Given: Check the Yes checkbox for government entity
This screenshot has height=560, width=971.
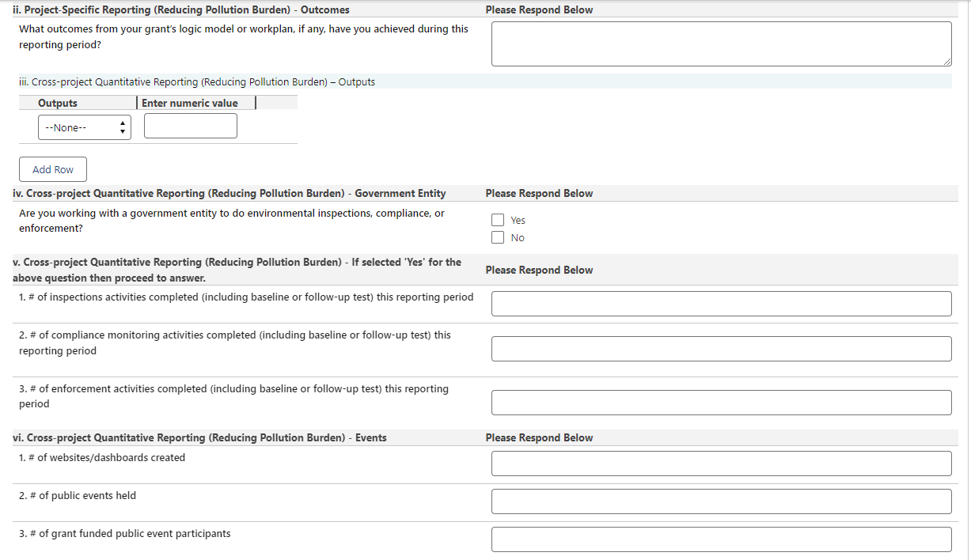Looking at the screenshot, I should pyautogui.click(x=498, y=220).
